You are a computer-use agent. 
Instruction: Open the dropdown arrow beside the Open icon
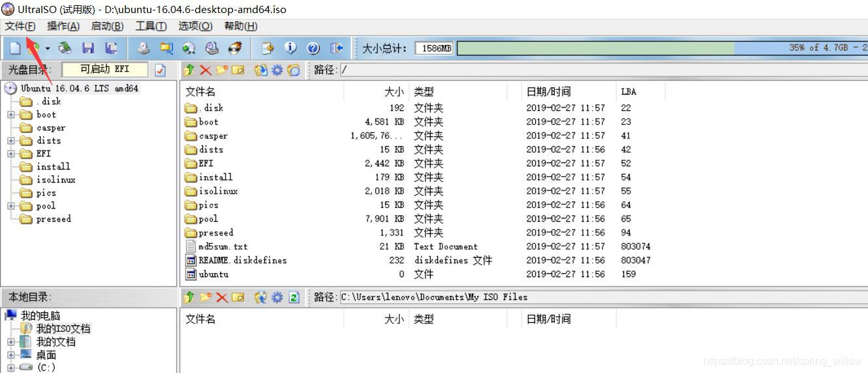click(48, 48)
